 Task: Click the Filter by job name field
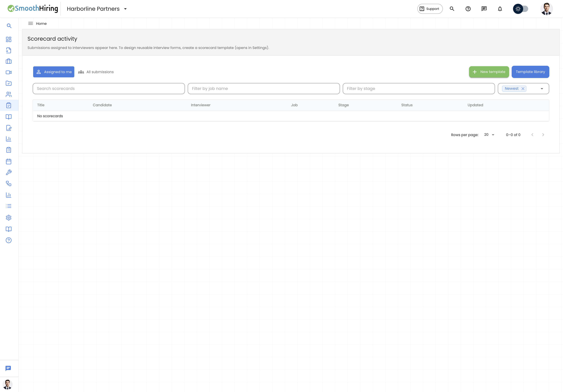coord(264,89)
